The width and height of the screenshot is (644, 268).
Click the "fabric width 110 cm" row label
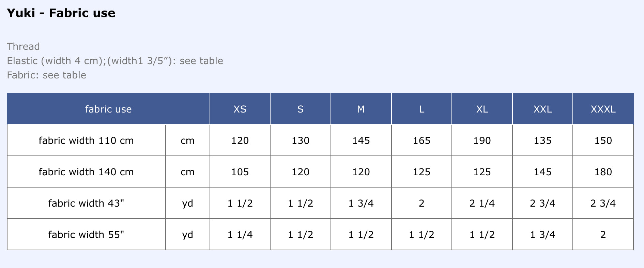[86, 140]
